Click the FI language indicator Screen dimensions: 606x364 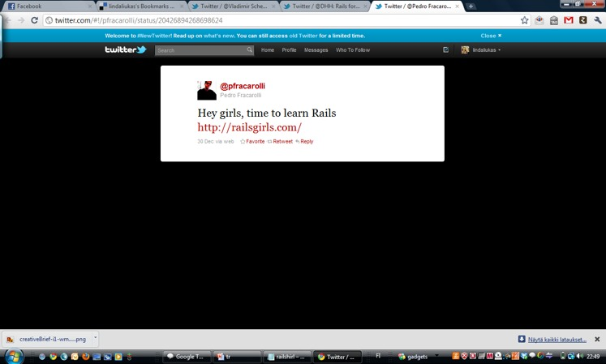pos(378,356)
